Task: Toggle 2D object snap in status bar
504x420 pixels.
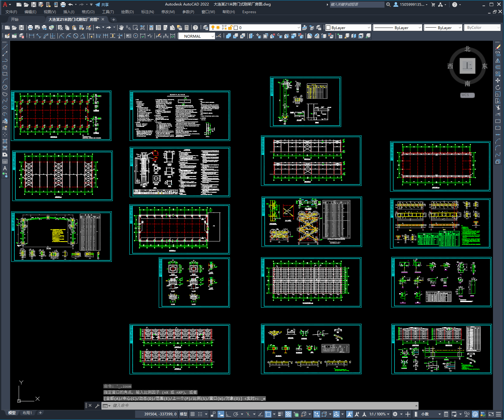Action: tap(268, 414)
